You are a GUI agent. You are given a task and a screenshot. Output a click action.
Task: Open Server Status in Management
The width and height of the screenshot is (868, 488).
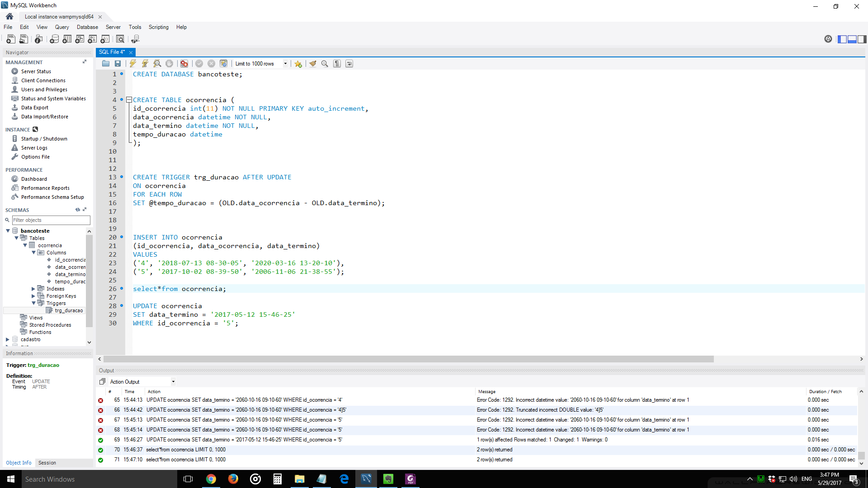click(36, 71)
